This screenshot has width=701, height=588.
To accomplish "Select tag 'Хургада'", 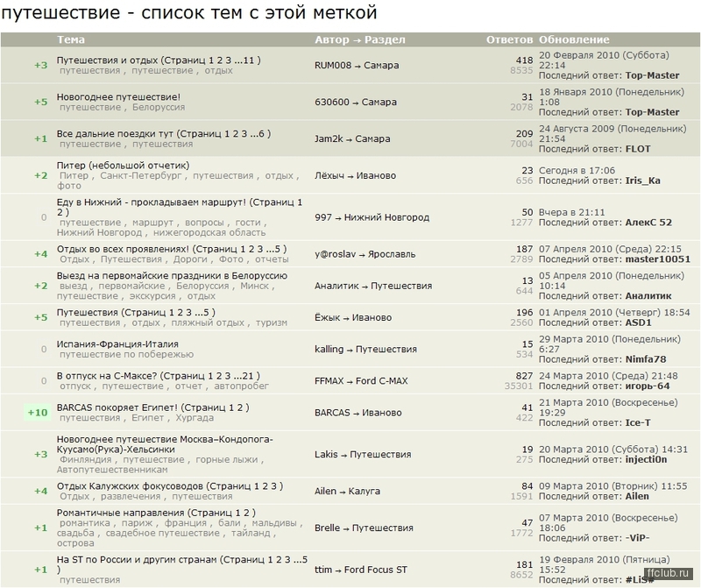I will [195, 418].
